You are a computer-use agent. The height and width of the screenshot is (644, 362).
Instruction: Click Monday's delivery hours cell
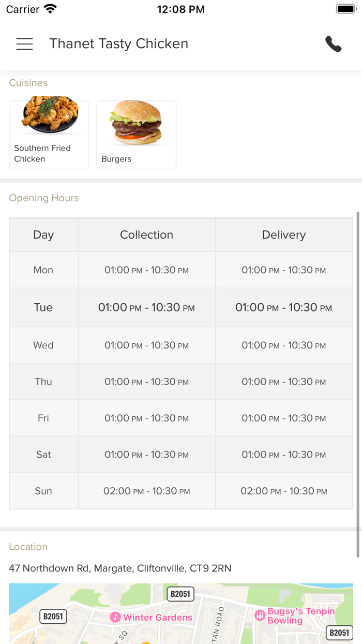point(284,270)
